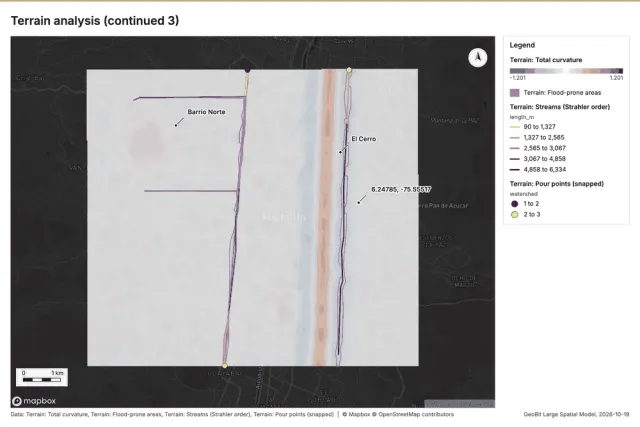Click the '2,565 to 3,067' stream length entry
The width and height of the screenshot is (640, 427).
coord(538,148)
